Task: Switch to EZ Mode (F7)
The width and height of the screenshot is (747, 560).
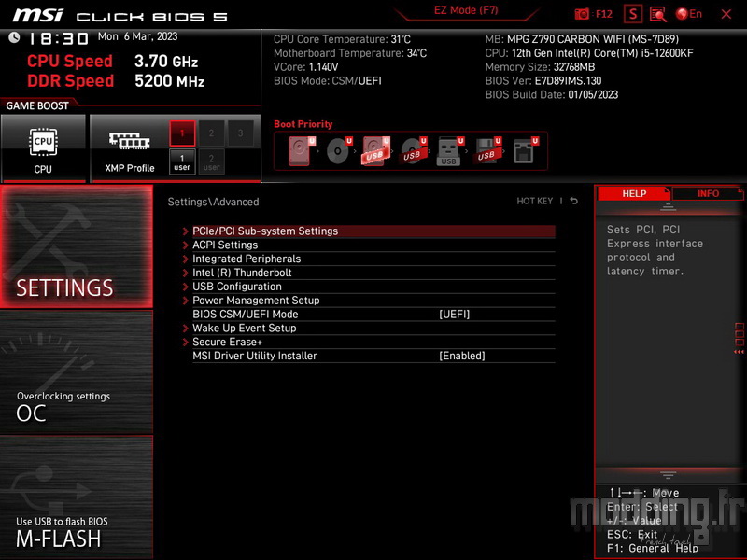Action: (465, 10)
